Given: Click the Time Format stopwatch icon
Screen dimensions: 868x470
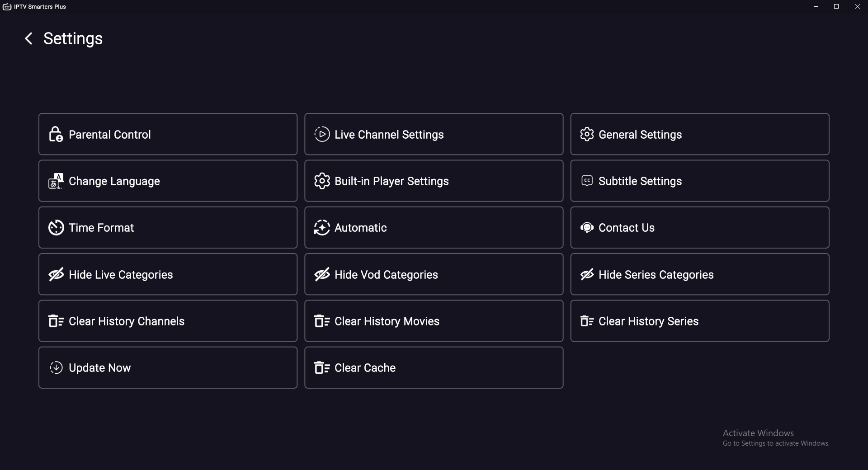Looking at the screenshot, I should coord(56,228).
